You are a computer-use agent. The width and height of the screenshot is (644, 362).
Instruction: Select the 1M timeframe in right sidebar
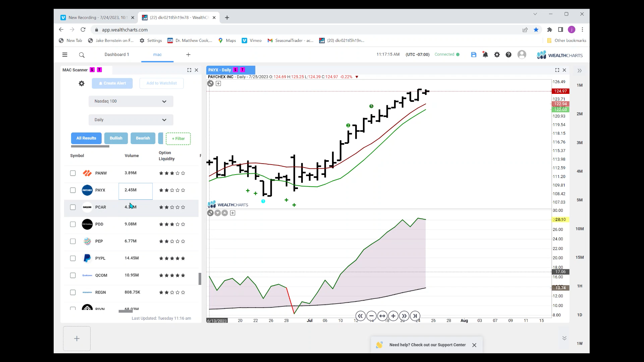pyautogui.click(x=580, y=85)
